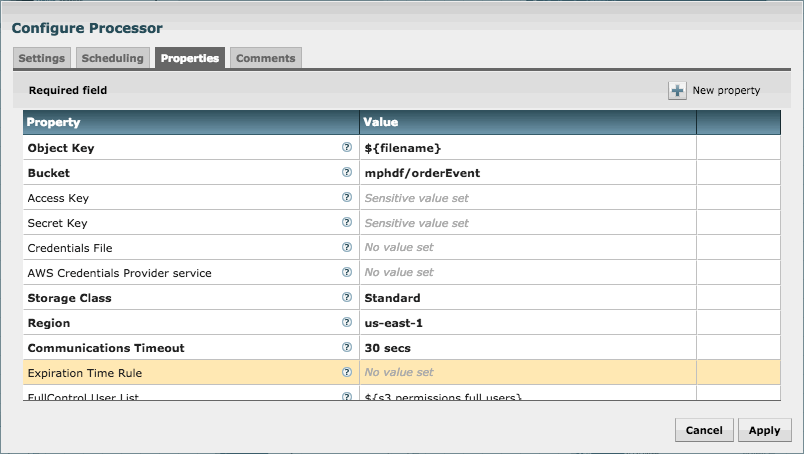Screen dimensions: 804x454
Task: Switch to the Settings tab
Action: coord(41,58)
